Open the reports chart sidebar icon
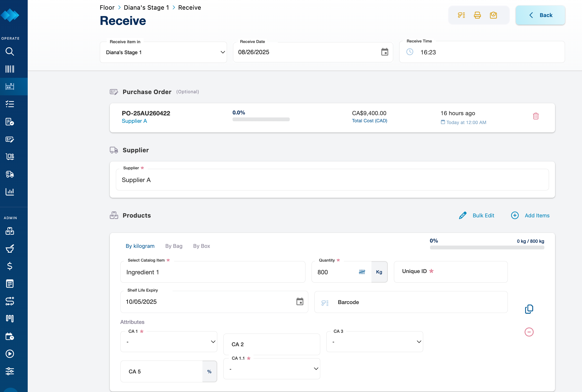This screenshot has height=392, width=582. tap(10, 192)
